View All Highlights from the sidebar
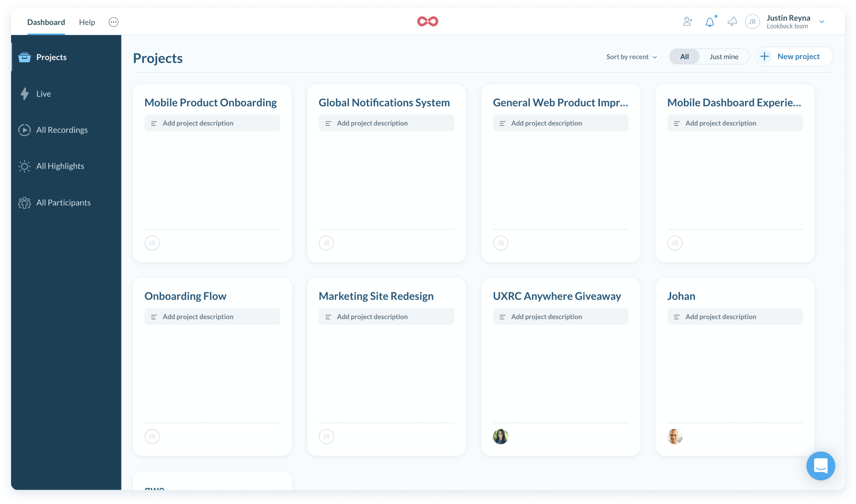The width and height of the screenshot is (856, 504). coord(60,166)
